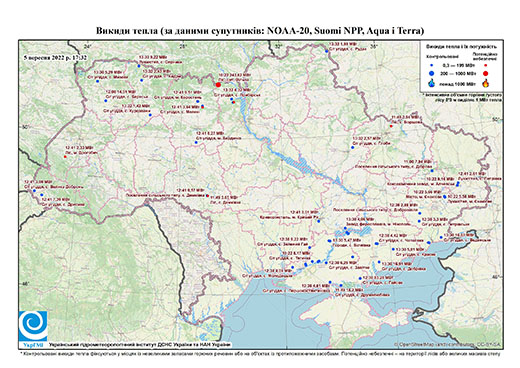Select the small red dot in the legend
The image size is (520, 368).
click(485, 65)
